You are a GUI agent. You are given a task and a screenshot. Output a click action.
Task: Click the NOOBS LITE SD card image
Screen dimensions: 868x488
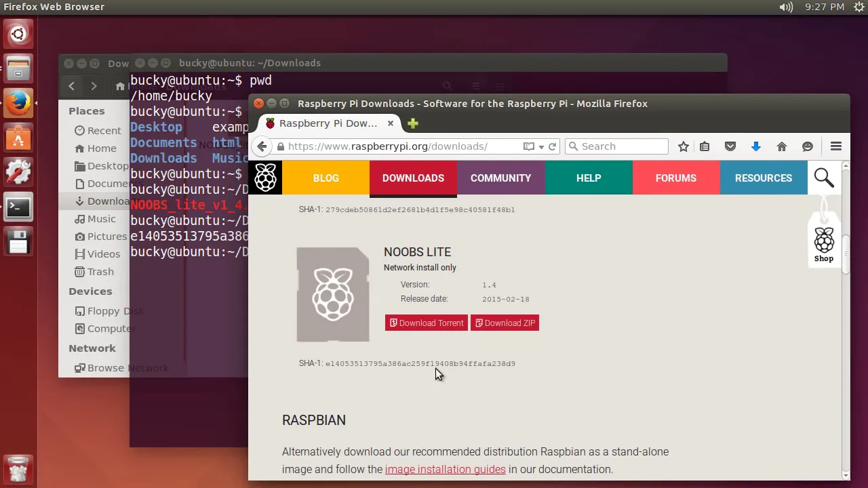pos(333,295)
